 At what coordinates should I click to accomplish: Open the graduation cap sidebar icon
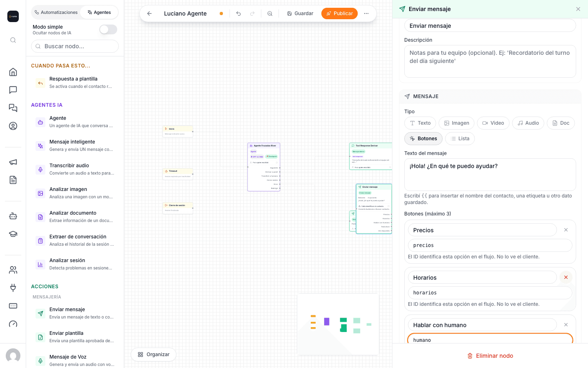pyautogui.click(x=13, y=234)
